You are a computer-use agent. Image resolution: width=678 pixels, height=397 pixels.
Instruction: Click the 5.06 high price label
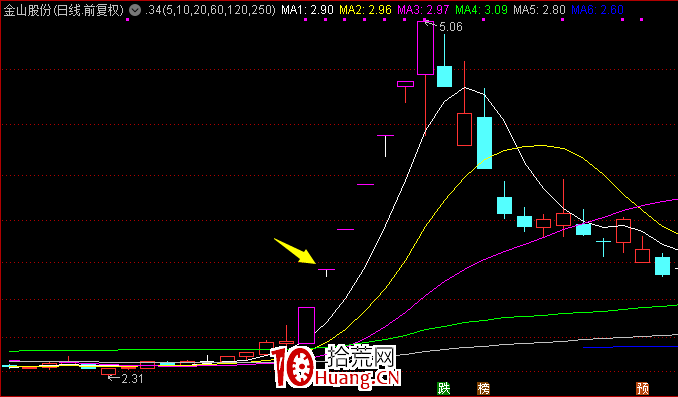click(x=451, y=27)
